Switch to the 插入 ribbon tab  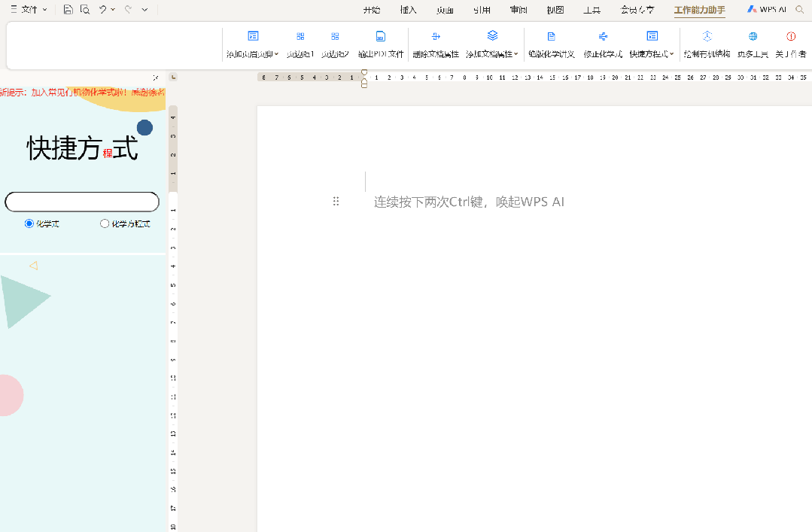(x=409, y=10)
